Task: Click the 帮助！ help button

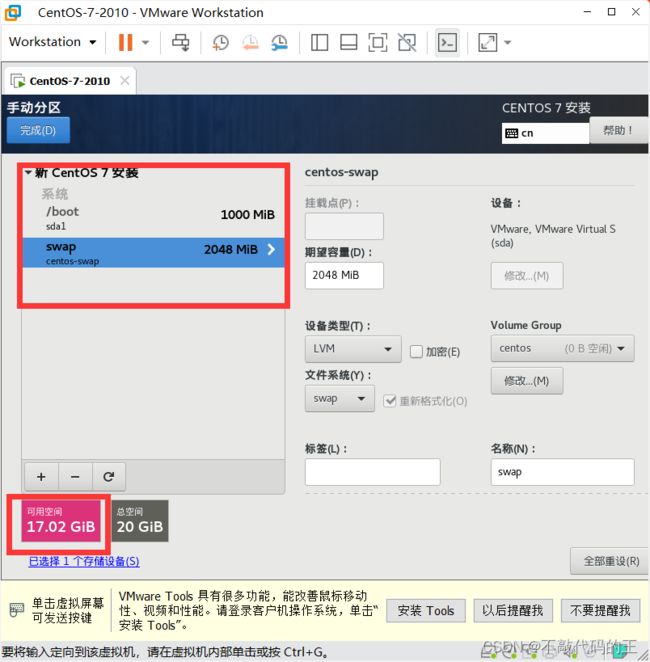Action: coord(618,130)
